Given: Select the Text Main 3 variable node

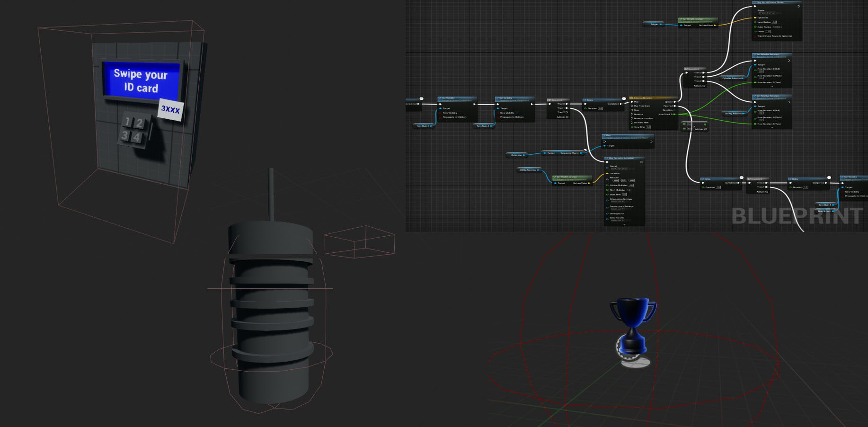Looking at the screenshot, I should click(423, 126).
